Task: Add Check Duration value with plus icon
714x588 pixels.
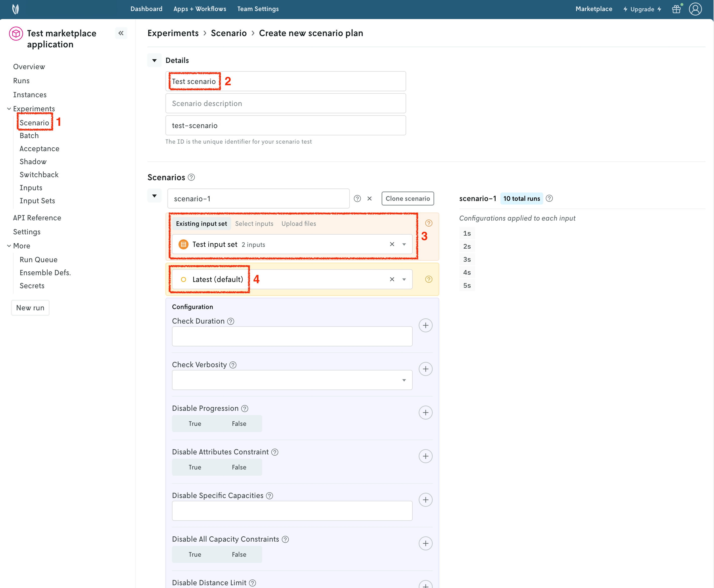Action: tap(425, 326)
